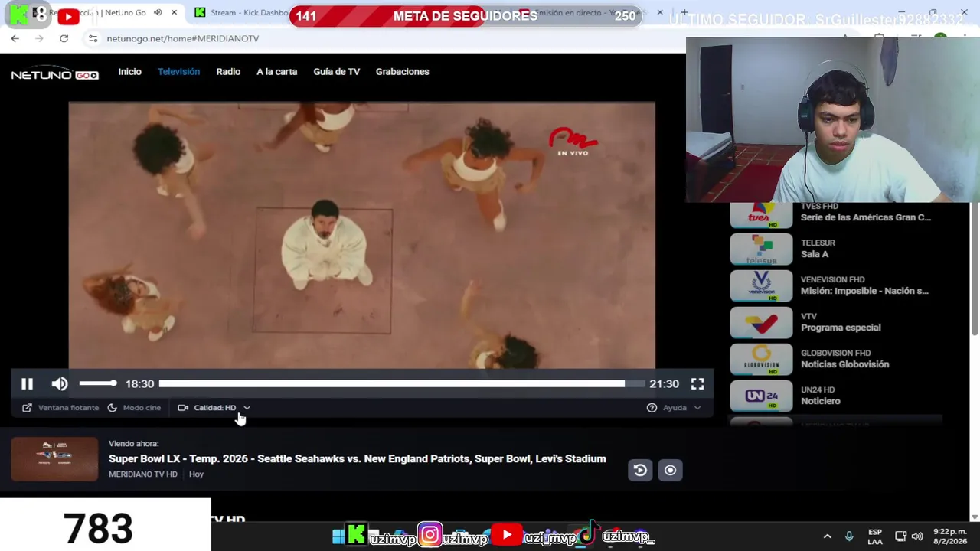The image size is (980, 551).
Task: Click 'Noticias Globovisión' program title
Action: [844, 364]
